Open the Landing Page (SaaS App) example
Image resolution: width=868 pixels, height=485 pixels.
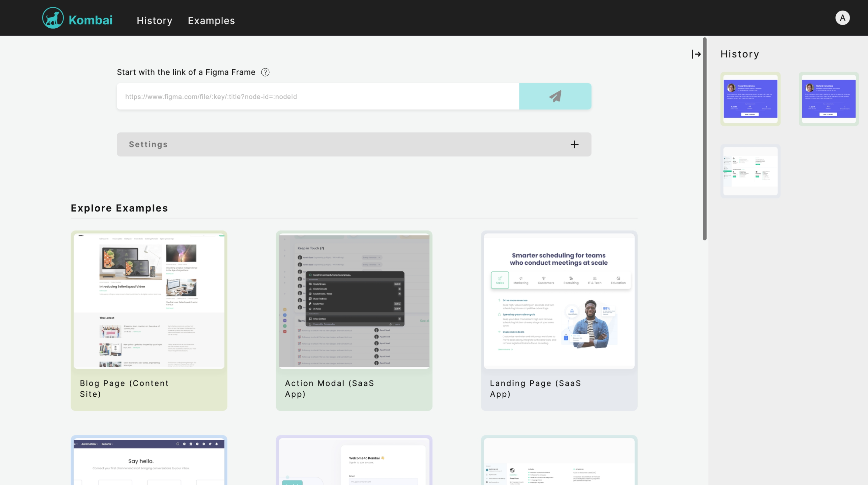(x=559, y=320)
